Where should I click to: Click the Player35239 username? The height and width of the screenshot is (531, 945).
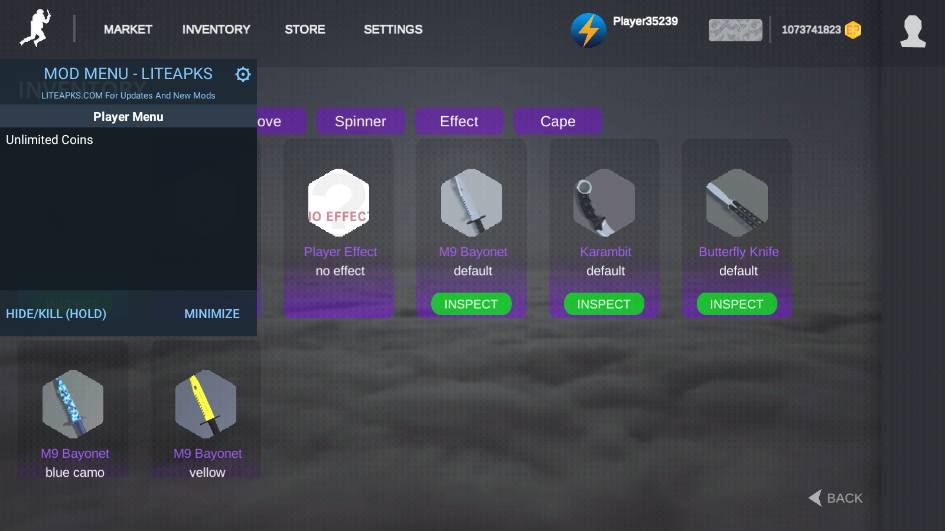click(645, 21)
